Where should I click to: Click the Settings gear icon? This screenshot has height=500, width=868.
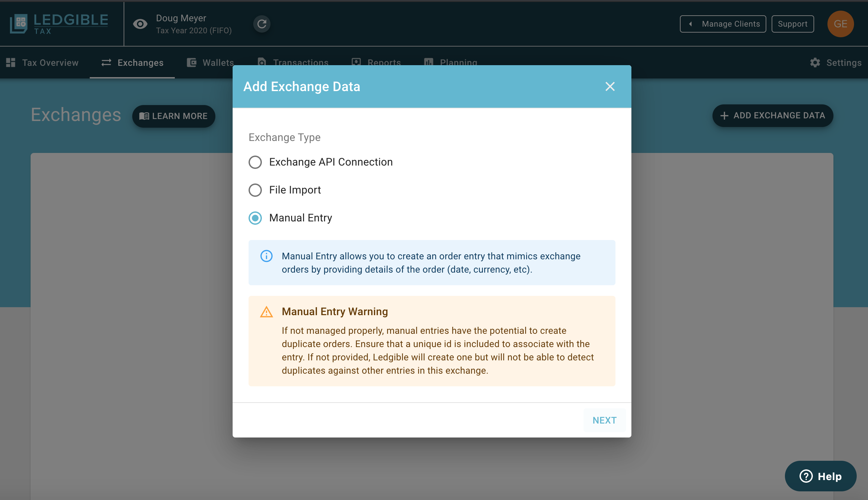pos(815,62)
